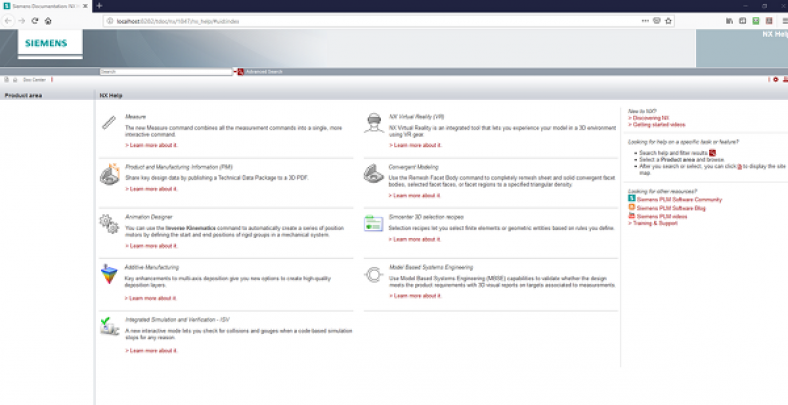The image size is (788, 405).
Task: Open the browser library icon
Action: [730, 21]
